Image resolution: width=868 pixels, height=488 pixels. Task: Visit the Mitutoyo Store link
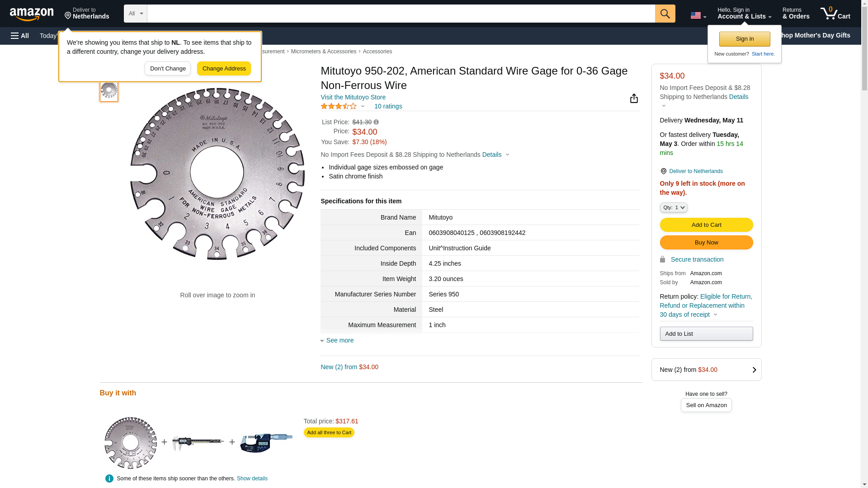(353, 97)
